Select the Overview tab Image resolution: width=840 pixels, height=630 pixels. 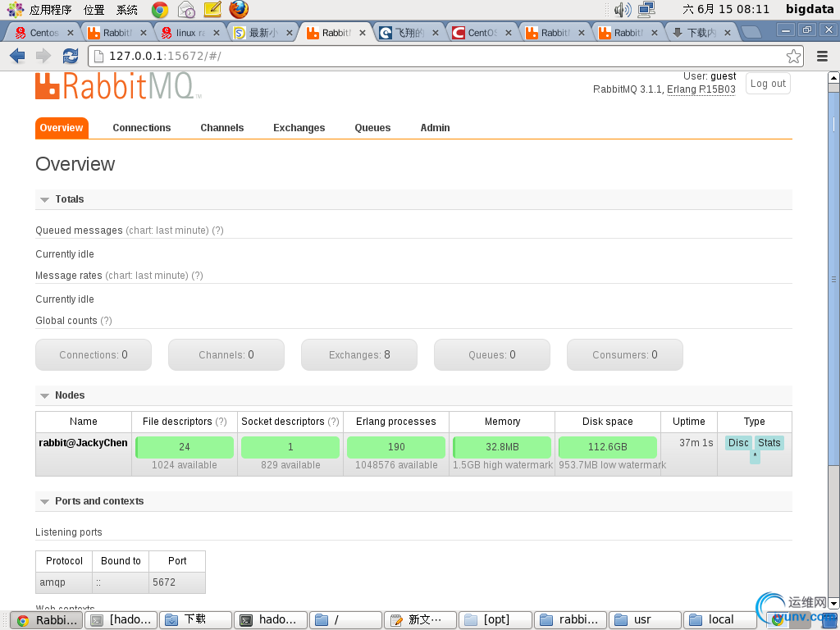tap(62, 127)
